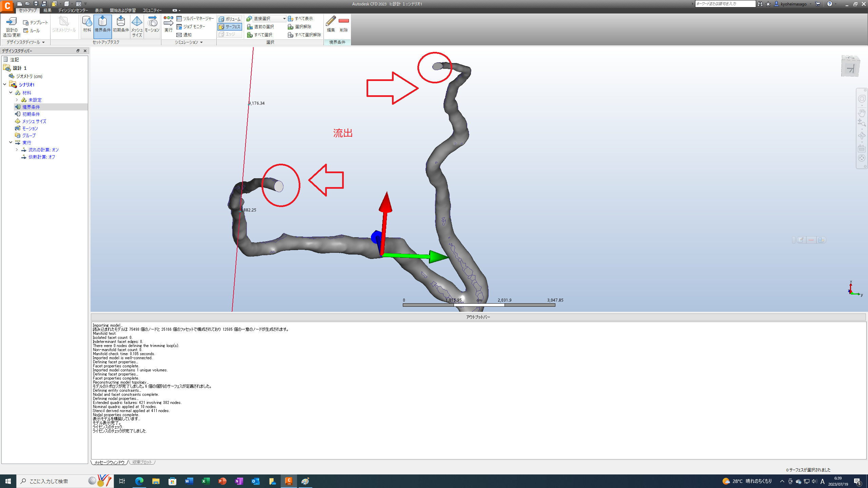Collapse the 材料 tree node
The image size is (868, 488).
point(11,93)
